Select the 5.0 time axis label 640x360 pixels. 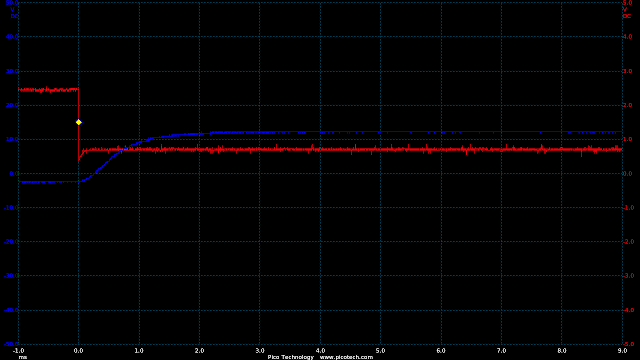coord(380,351)
